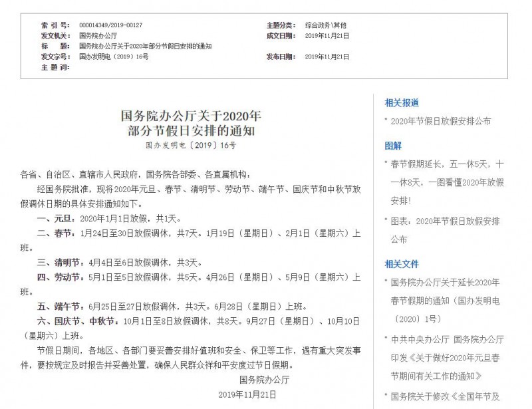Click the paragraph beginning "经国务院批准"
The width and height of the screenshot is (532, 409).
coord(190,197)
